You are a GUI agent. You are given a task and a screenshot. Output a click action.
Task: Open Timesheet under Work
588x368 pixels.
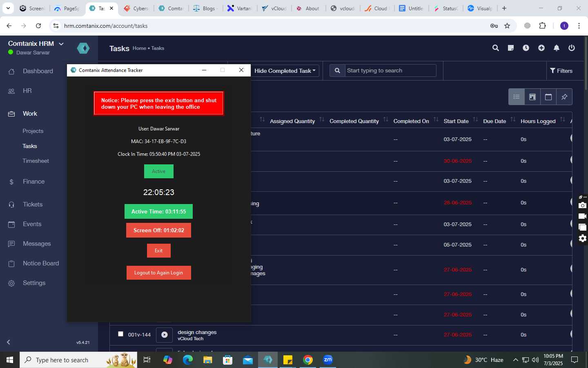pyautogui.click(x=36, y=161)
